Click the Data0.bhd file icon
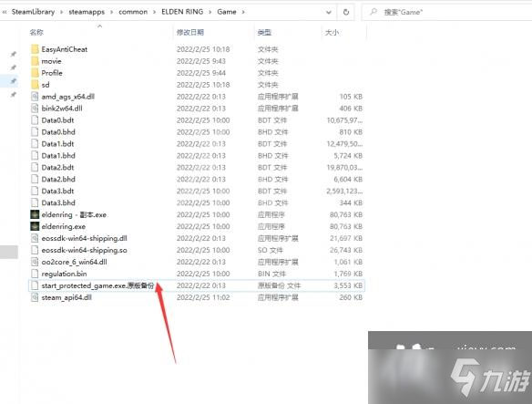This screenshot has width=532, height=404. (x=35, y=132)
